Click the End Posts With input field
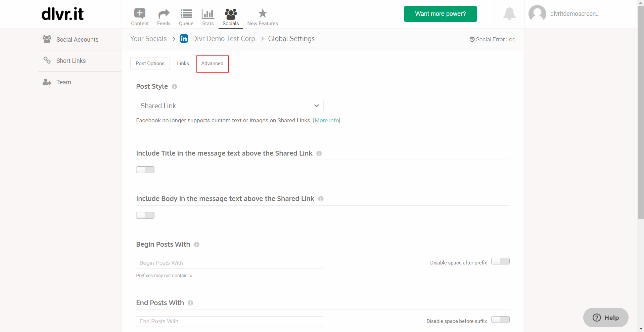 click(229, 322)
